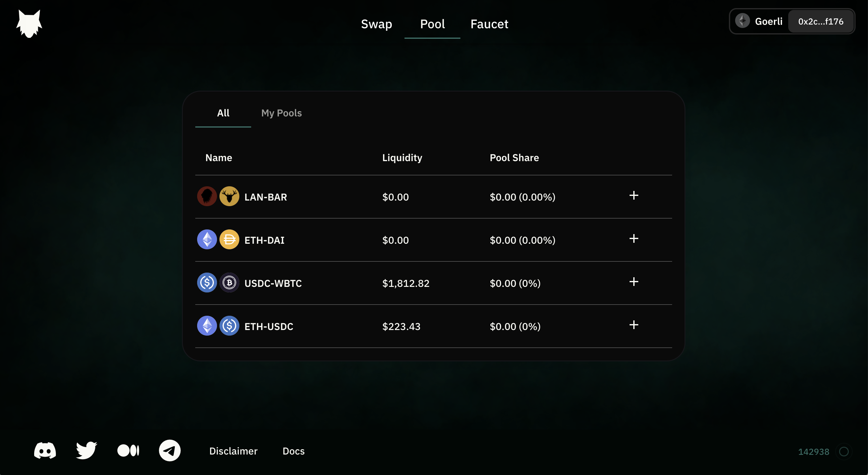Open the Discord link icon
Screen dimensions: 868x475
tap(45, 451)
